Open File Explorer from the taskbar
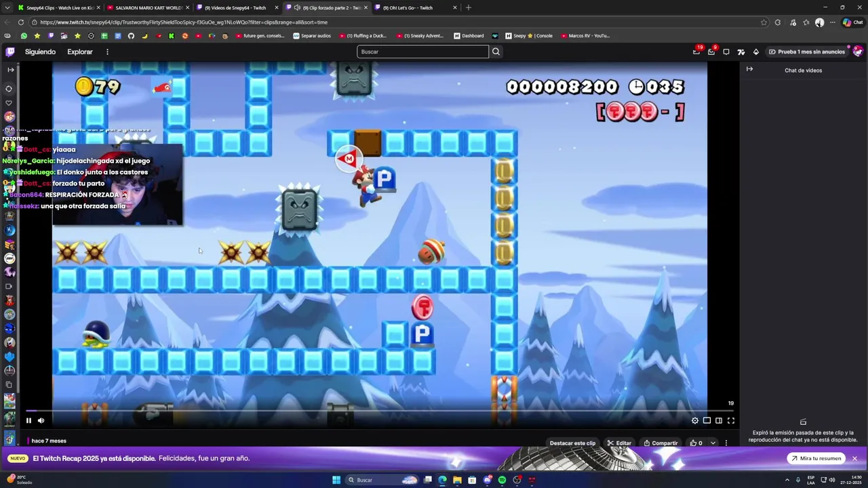Image resolution: width=868 pixels, height=488 pixels. coord(457,480)
